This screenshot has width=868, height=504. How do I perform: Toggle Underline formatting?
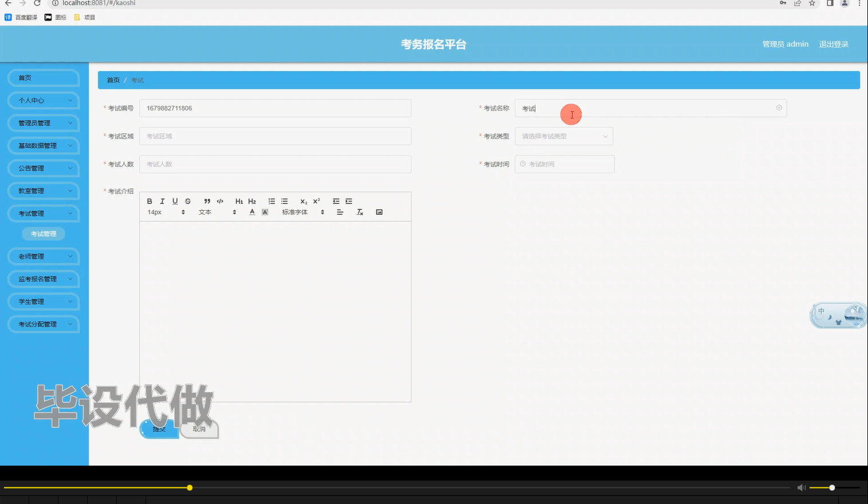point(175,201)
